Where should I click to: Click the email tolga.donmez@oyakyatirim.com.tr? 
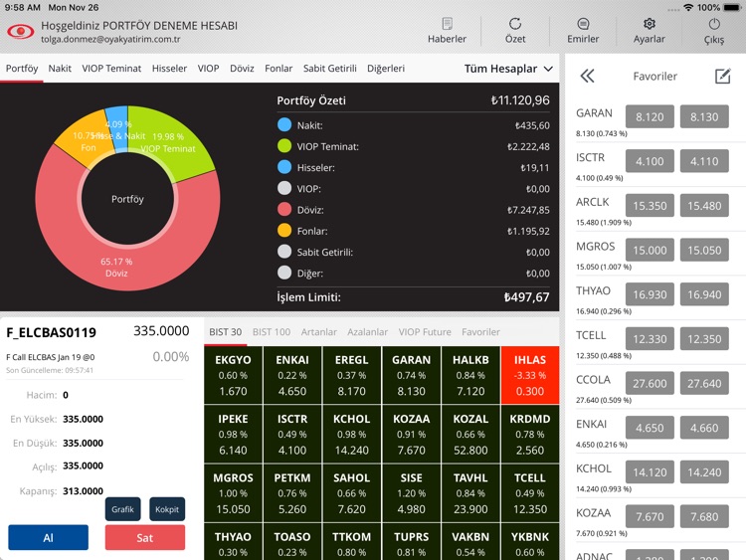[x=110, y=40]
